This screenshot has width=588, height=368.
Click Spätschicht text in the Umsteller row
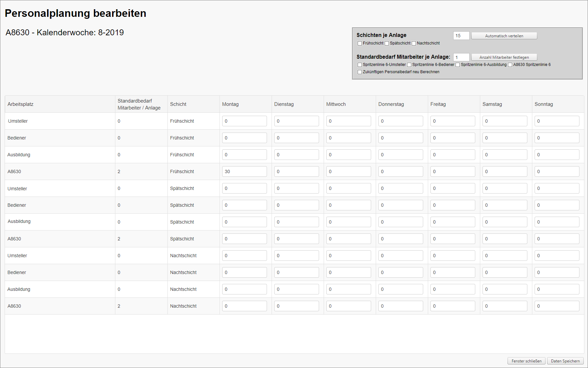tap(182, 188)
